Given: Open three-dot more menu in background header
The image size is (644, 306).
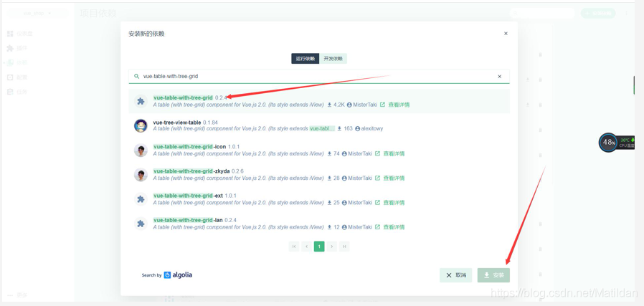Looking at the screenshot, I should 626,14.
